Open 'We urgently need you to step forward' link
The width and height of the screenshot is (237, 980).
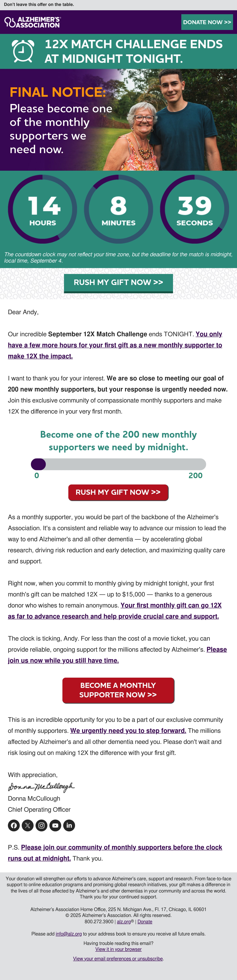tap(128, 730)
